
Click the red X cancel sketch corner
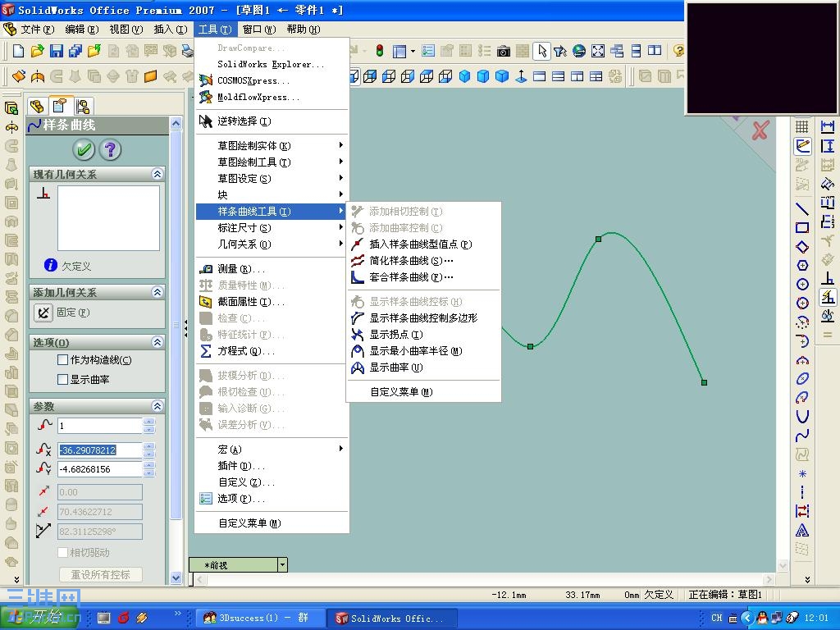(x=760, y=130)
